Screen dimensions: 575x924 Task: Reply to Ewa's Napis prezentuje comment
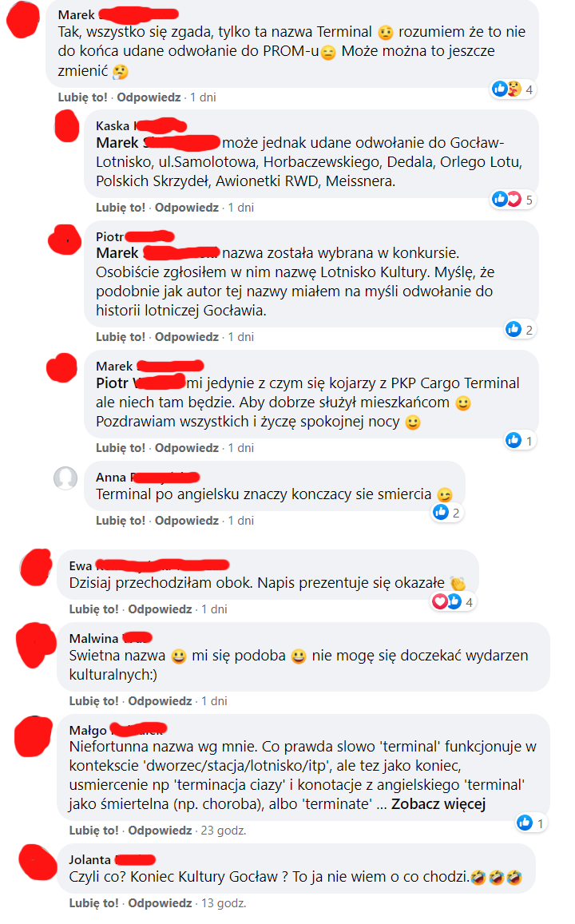pyautogui.click(x=161, y=609)
